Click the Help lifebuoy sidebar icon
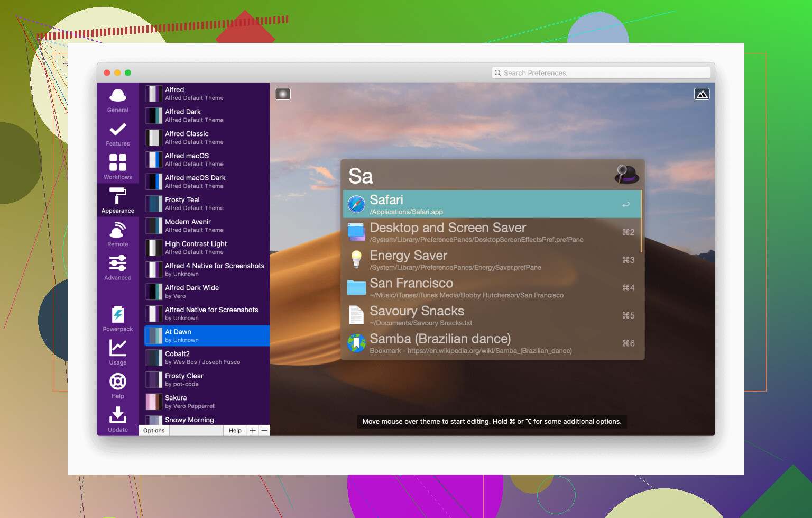Viewport: 812px width, 518px height. (x=117, y=386)
